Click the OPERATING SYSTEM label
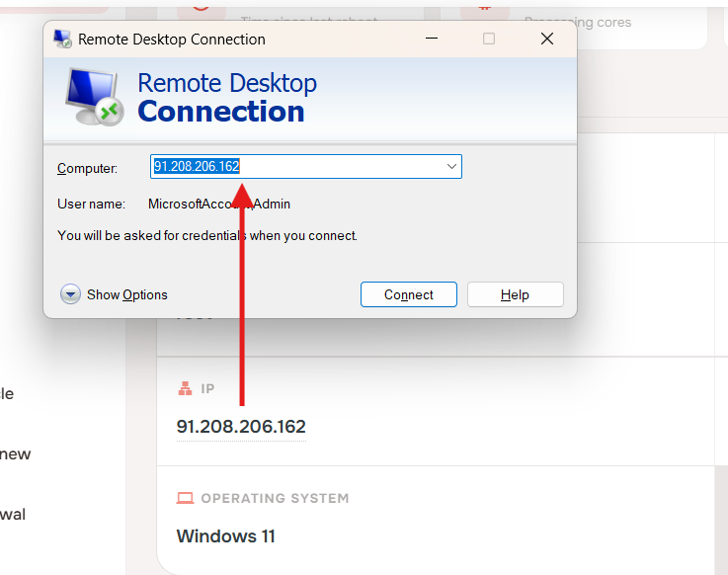Screen dimensions: 728x575 coord(275,498)
